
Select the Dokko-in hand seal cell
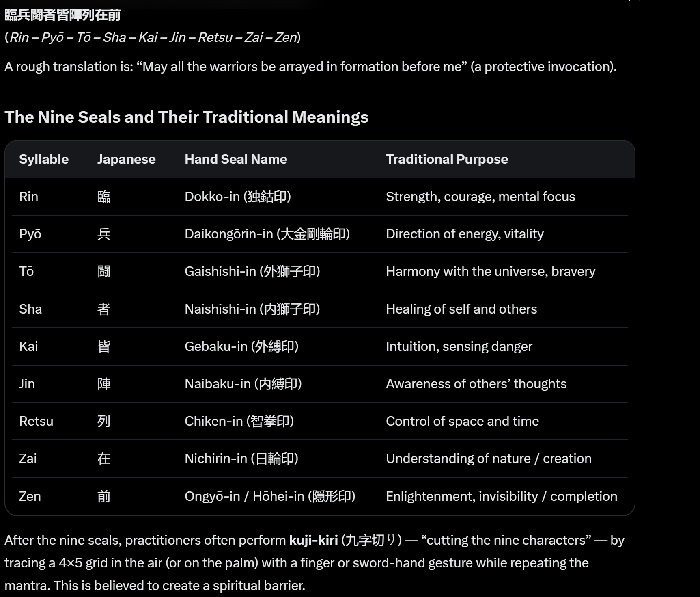tap(238, 197)
